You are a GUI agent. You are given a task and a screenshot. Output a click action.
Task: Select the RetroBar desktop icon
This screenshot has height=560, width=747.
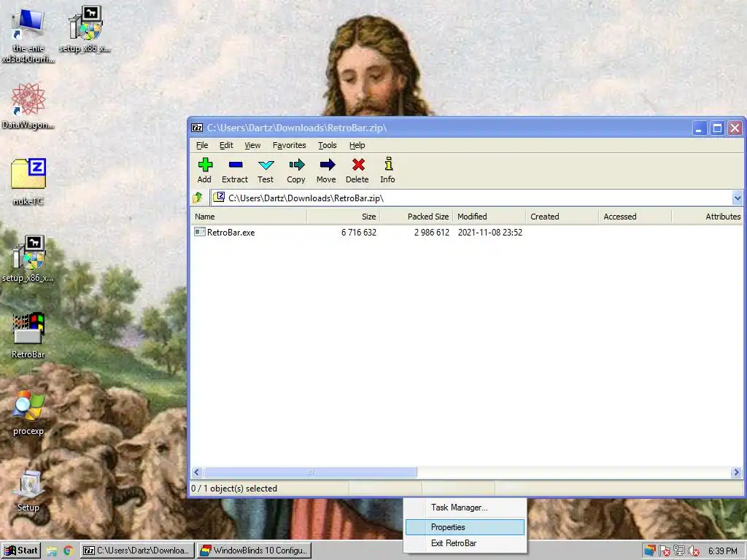[28, 328]
